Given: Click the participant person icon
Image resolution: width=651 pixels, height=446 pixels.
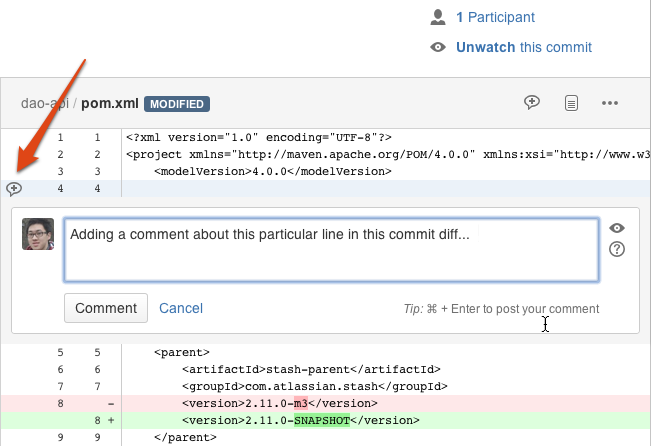Looking at the screenshot, I should pyautogui.click(x=438, y=17).
